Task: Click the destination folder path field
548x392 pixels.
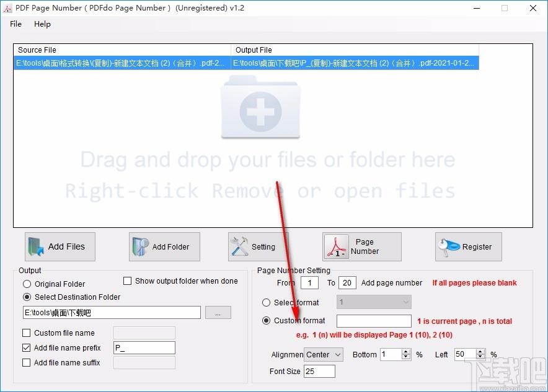Action: [x=112, y=312]
